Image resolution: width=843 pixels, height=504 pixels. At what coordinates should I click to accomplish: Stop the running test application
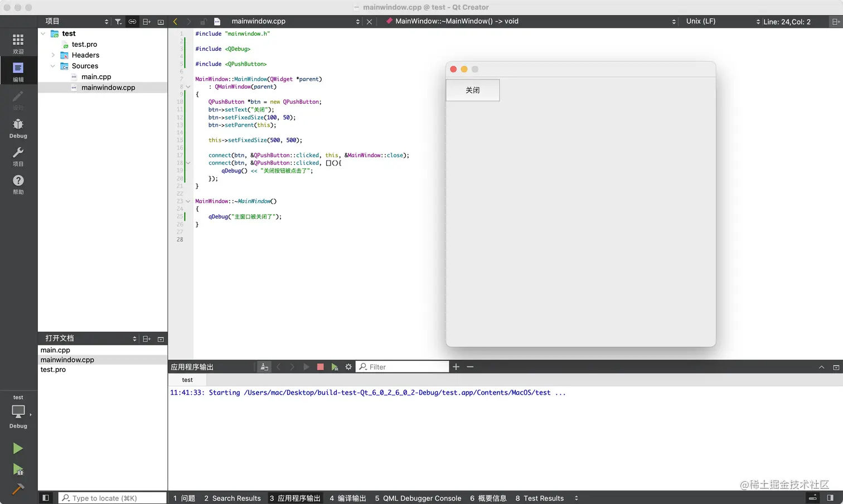(320, 367)
